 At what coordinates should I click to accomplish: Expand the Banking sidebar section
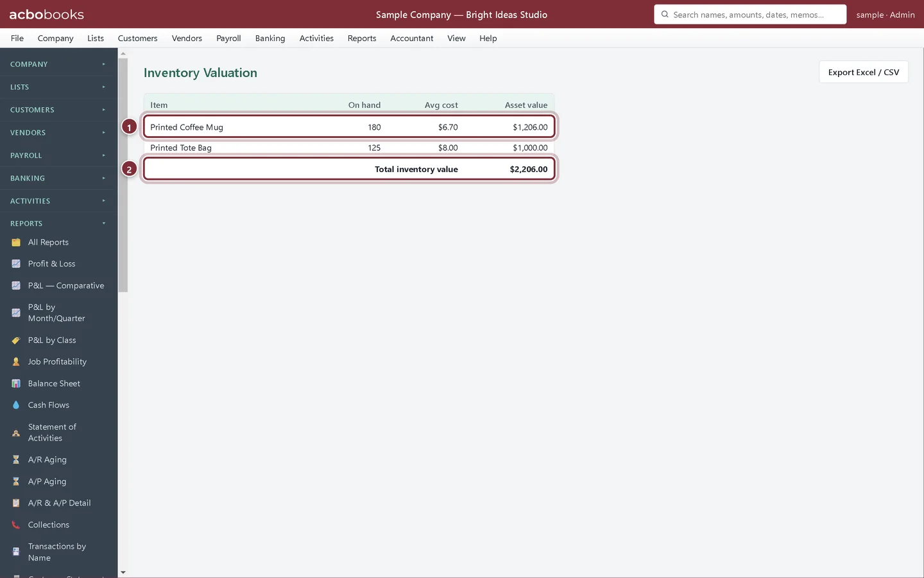click(58, 178)
